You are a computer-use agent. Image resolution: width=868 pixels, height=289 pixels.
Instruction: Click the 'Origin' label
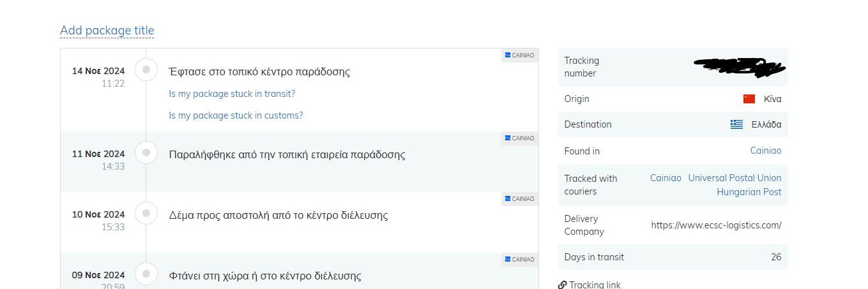click(577, 99)
